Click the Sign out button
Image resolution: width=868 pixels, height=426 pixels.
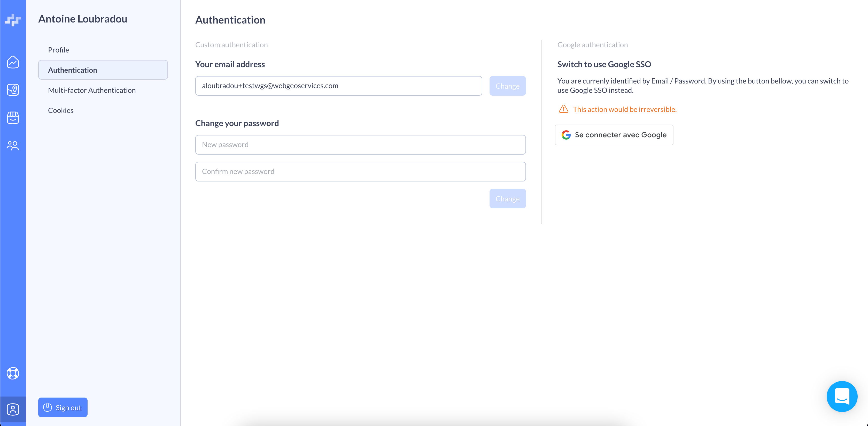(x=63, y=407)
